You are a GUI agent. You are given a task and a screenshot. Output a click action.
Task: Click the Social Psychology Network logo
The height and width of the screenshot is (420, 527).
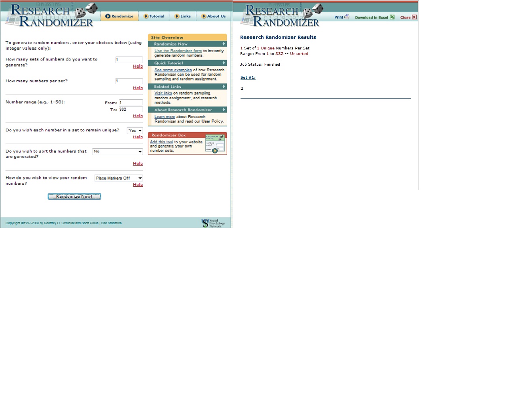[213, 223]
